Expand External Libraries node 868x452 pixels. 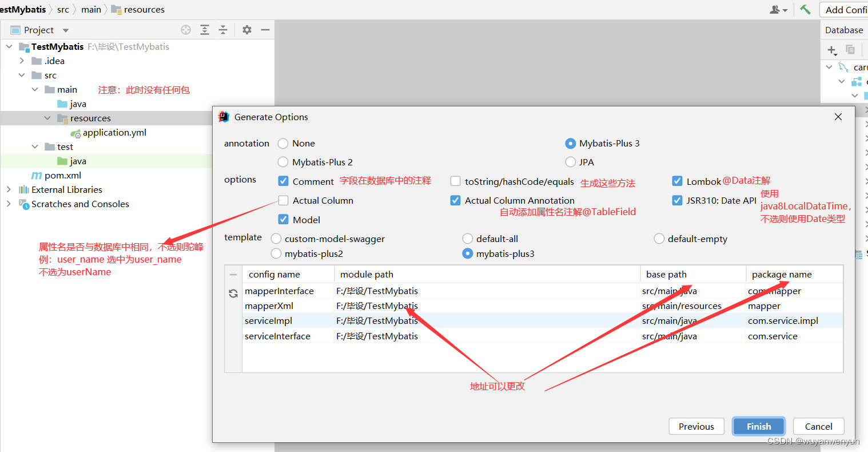pyautogui.click(x=9, y=190)
